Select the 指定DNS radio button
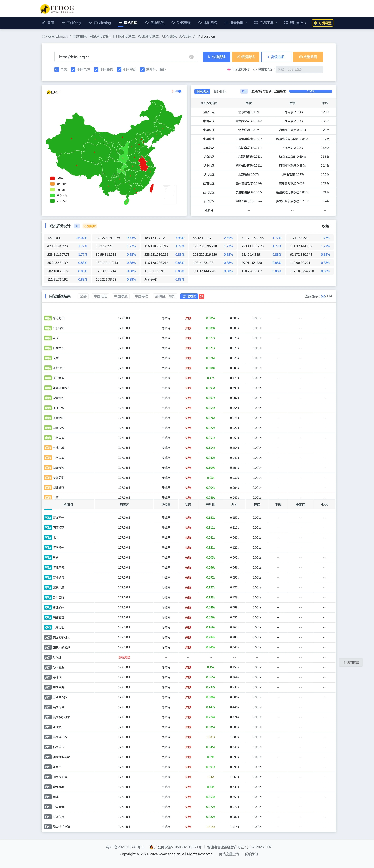Image resolution: width=374 pixels, height=868 pixels. pos(255,70)
